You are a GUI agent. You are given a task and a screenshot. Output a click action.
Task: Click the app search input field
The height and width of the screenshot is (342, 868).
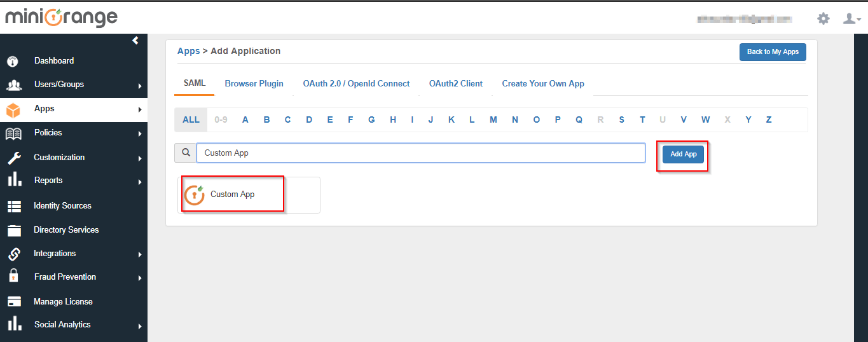(x=421, y=153)
